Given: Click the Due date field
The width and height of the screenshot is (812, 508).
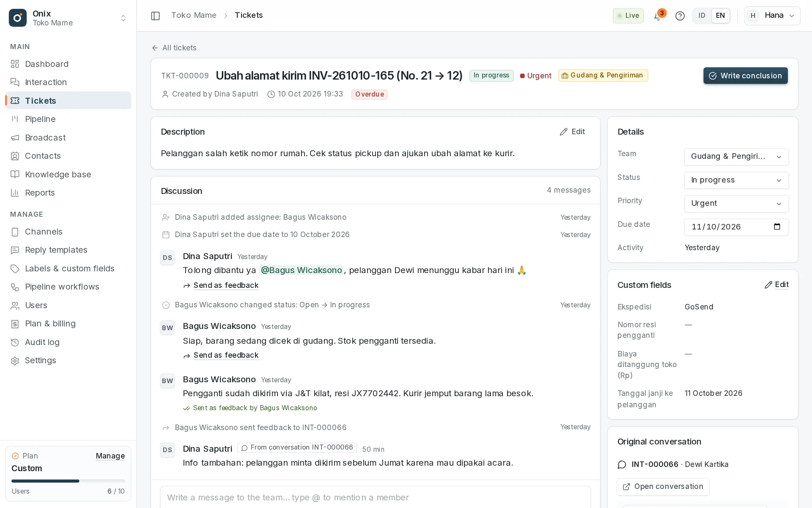Looking at the screenshot, I should coord(736,227).
